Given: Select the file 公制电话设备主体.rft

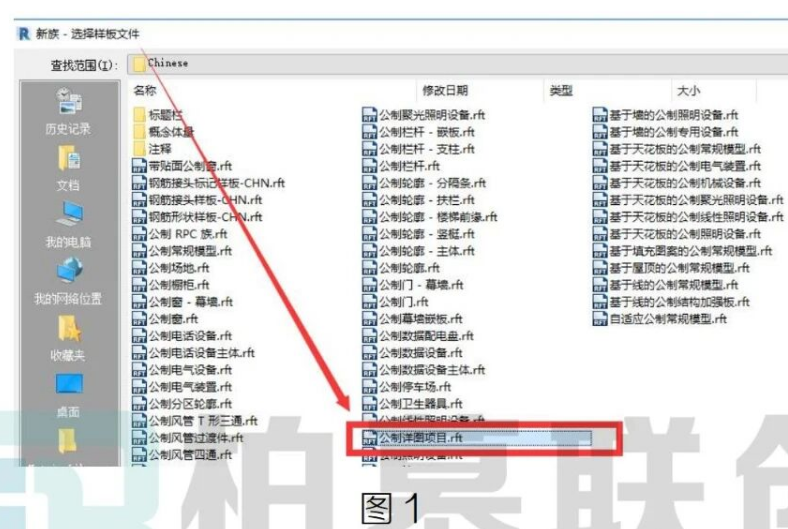Looking at the screenshot, I should [x=193, y=353].
